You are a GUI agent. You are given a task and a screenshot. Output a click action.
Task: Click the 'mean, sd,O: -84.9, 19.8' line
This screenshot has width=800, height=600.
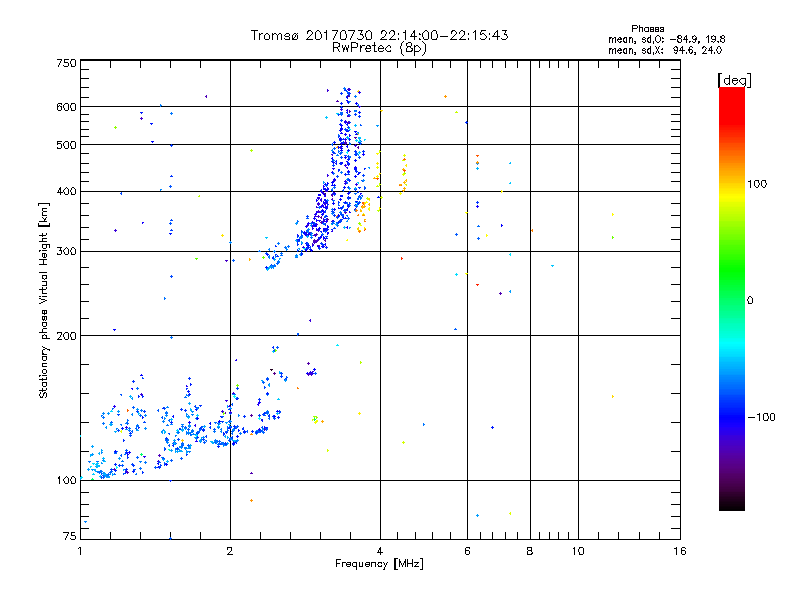point(666,39)
